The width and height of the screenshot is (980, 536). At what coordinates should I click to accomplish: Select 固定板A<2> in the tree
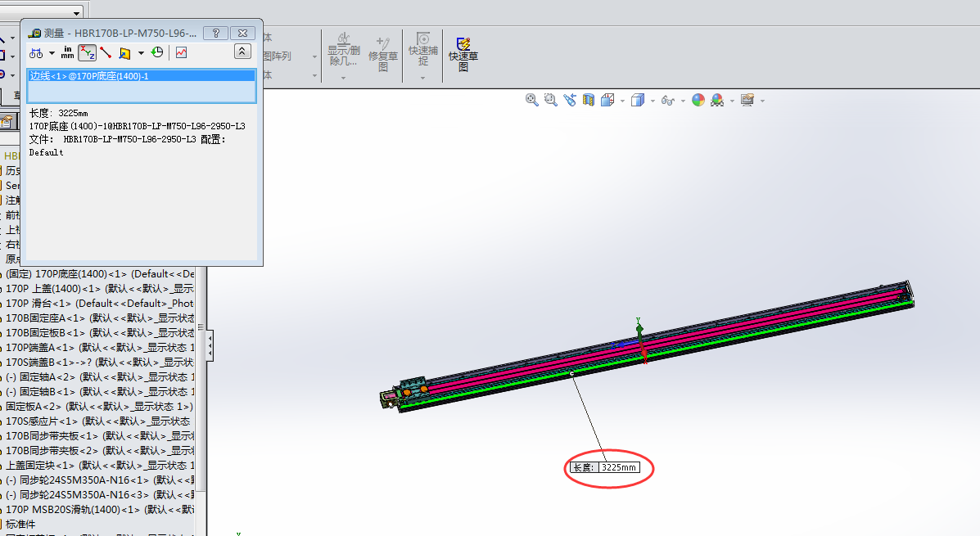[x=100, y=406]
